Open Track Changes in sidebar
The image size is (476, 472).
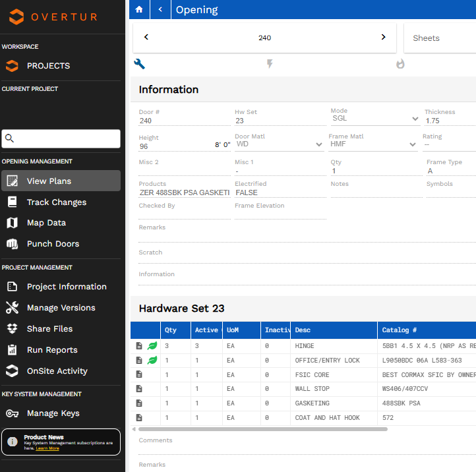pyautogui.click(x=56, y=202)
